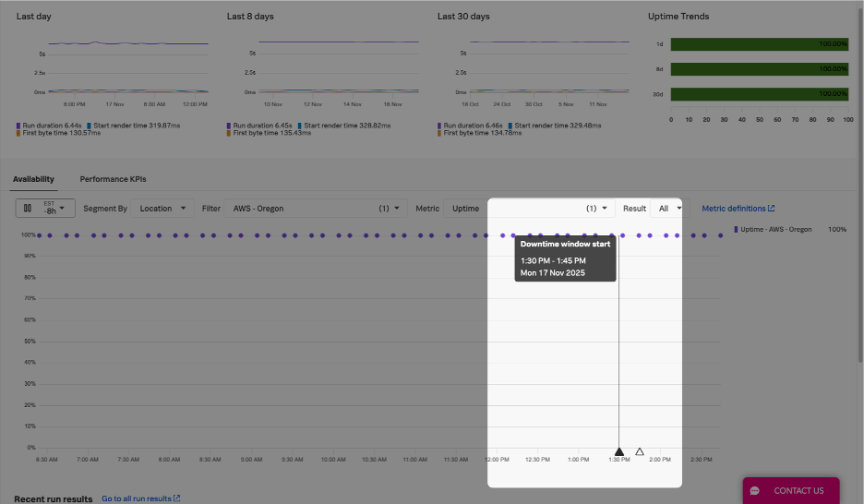The width and height of the screenshot is (864, 504).
Task: Click the 30d uptime trend bar
Action: [x=759, y=94]
